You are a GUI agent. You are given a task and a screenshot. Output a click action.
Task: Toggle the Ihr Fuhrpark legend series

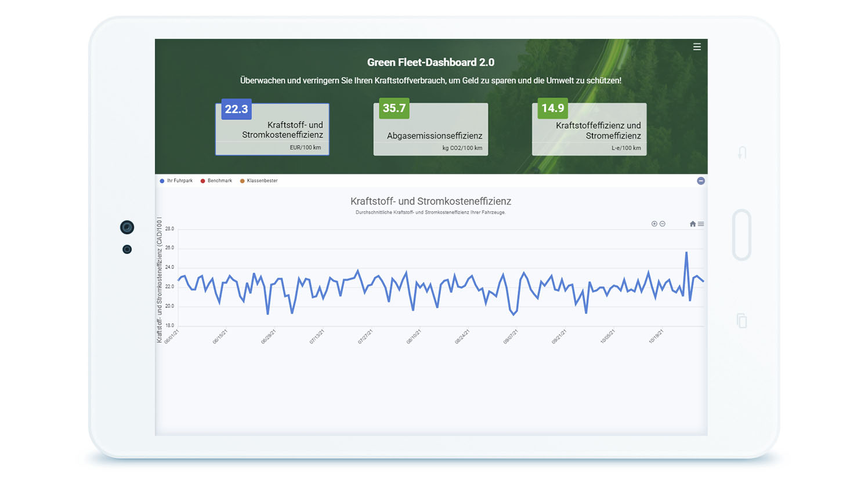pos(176,181)
